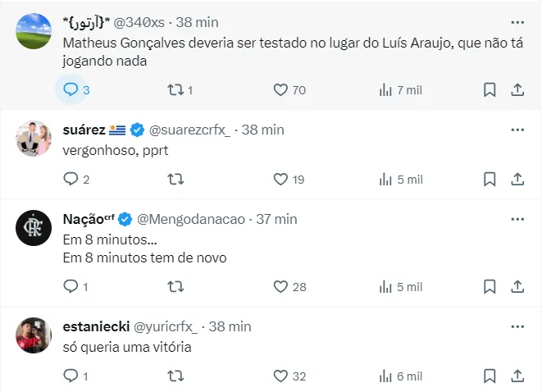Viewport: 542px width, 392px height.
Task: Open more options on suárez's tweet
Action: click(517, 130)
